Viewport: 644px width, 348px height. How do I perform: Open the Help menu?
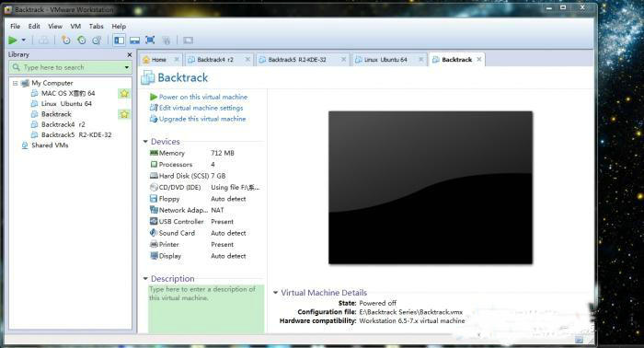click(119, 27)
